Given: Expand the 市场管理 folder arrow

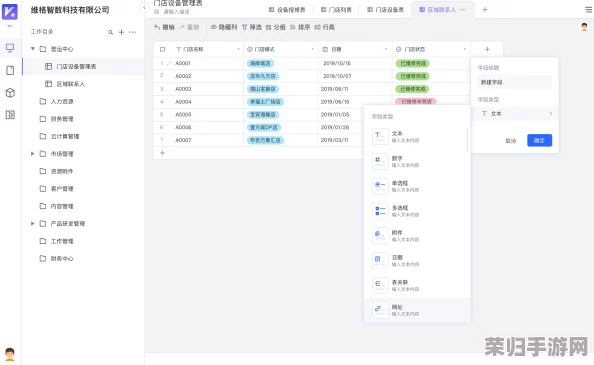Looking at the screenshot, I should pos(33,153).
